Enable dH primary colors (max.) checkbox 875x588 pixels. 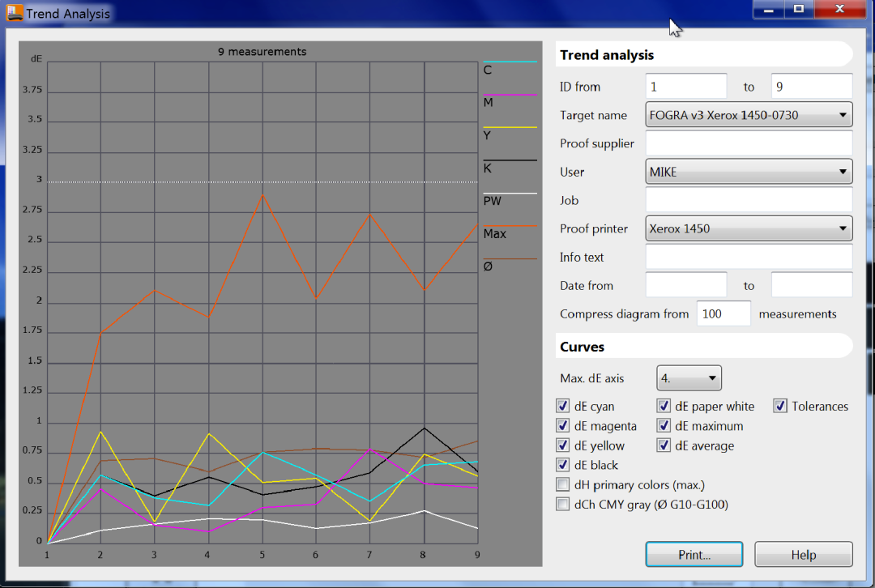click(x=563, y=485)
